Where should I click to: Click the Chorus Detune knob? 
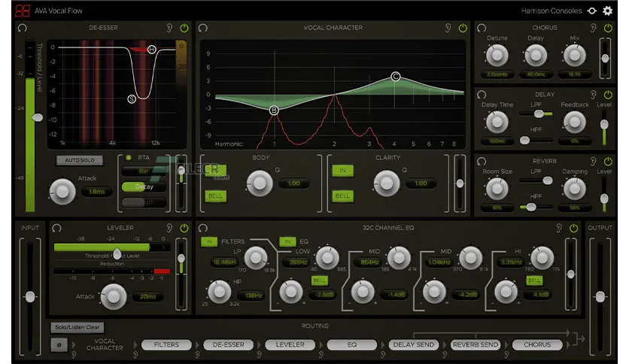(x=497, y=56)
